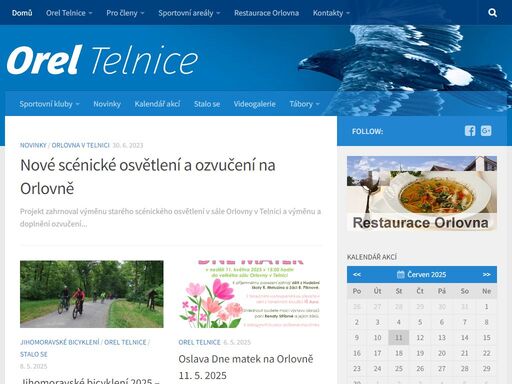
Task: Open the Den matek flower poster thumbnail
Action: pos(250,294)
